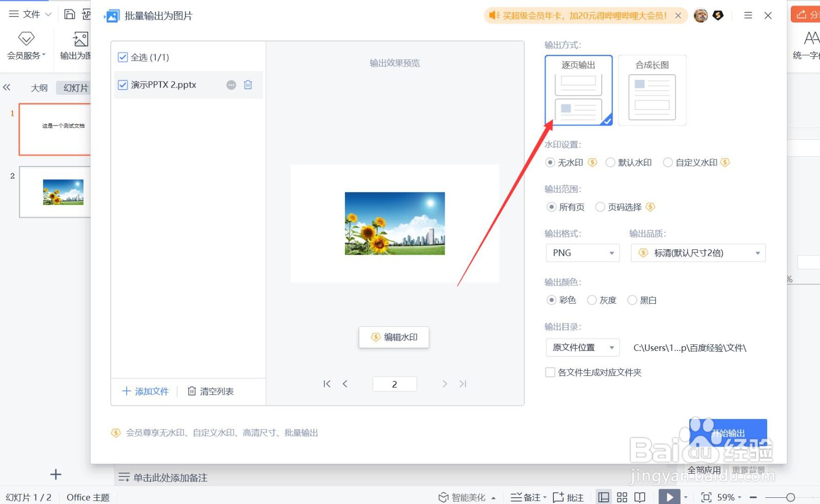The width and height of the screenshot is (820, 504).
Task: Close the batch export dialog
Action: pos(768,15)
